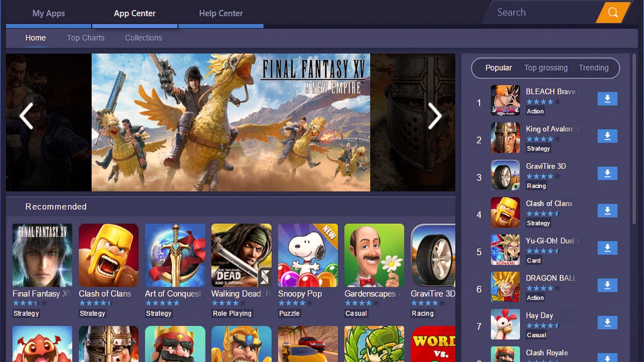This screenshot has width=644, height=362.
Task: Open Art of Conquest recommended app icon
Action: coord(175,255)
